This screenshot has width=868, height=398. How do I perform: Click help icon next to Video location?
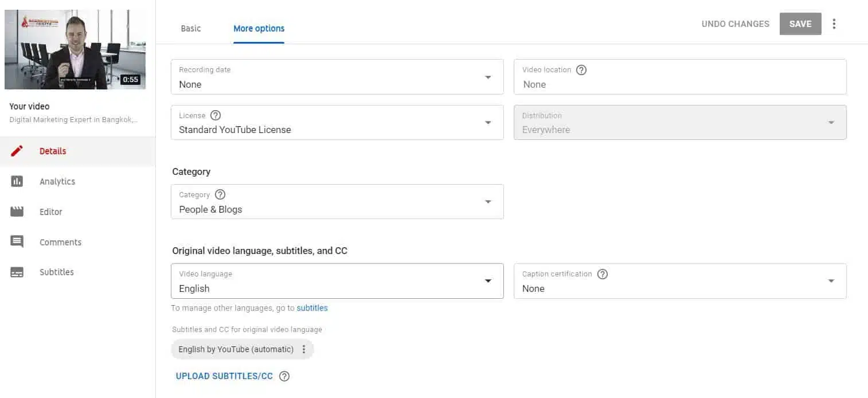click(x=581, y=70)
